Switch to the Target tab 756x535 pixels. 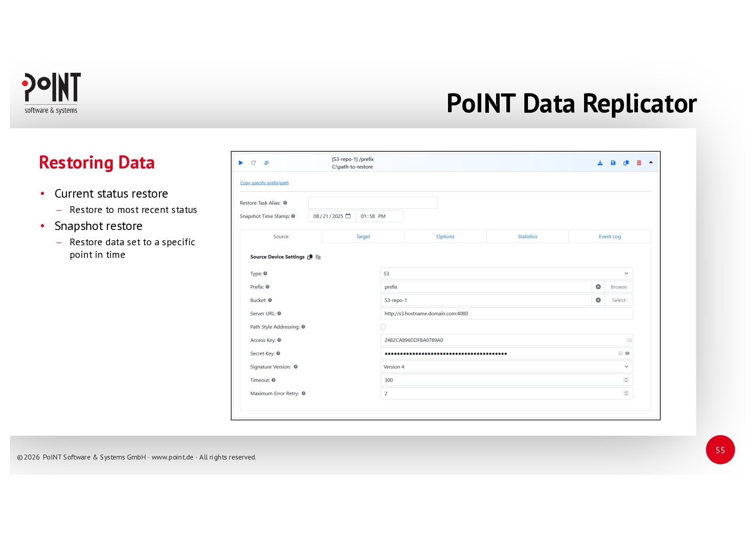(x=363, y=237)
